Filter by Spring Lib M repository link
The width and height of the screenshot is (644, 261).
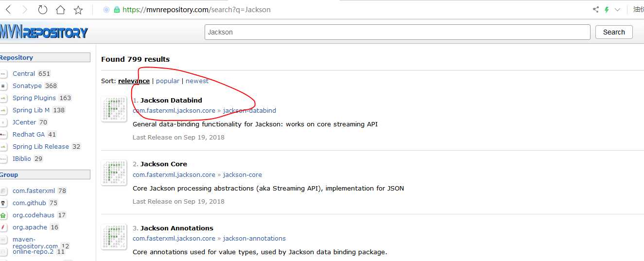(x=31, y=110)
